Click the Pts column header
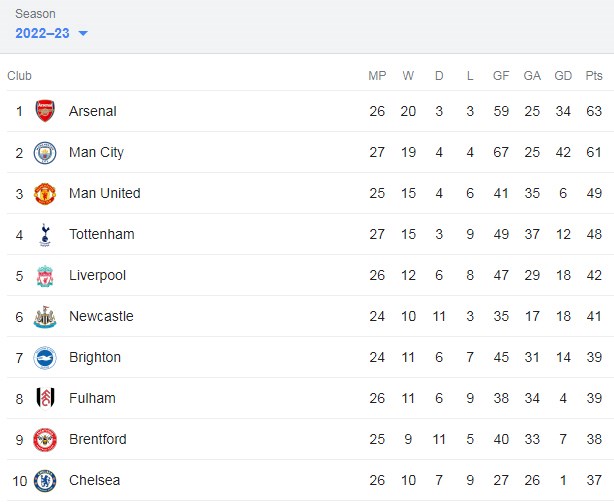This screenshot has width=614, height=504. [594, 76]
